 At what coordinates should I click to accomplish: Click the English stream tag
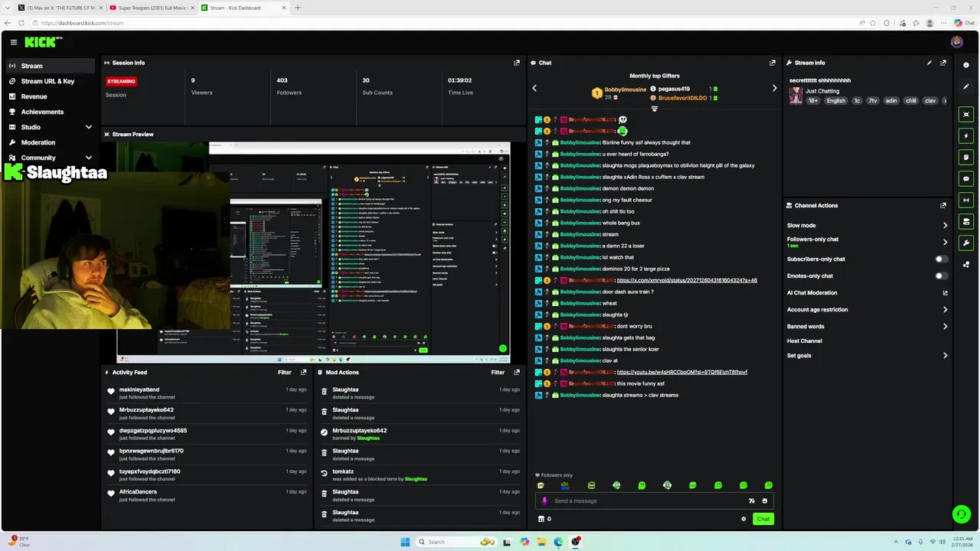point(836,100)
